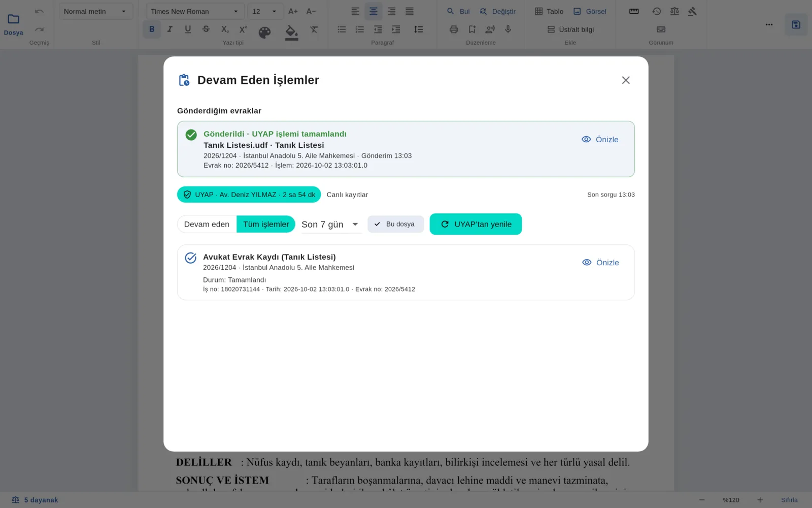The image size is (812, 508).
Task: Open Times New Roman font dropdown
Action: (194, 11)
